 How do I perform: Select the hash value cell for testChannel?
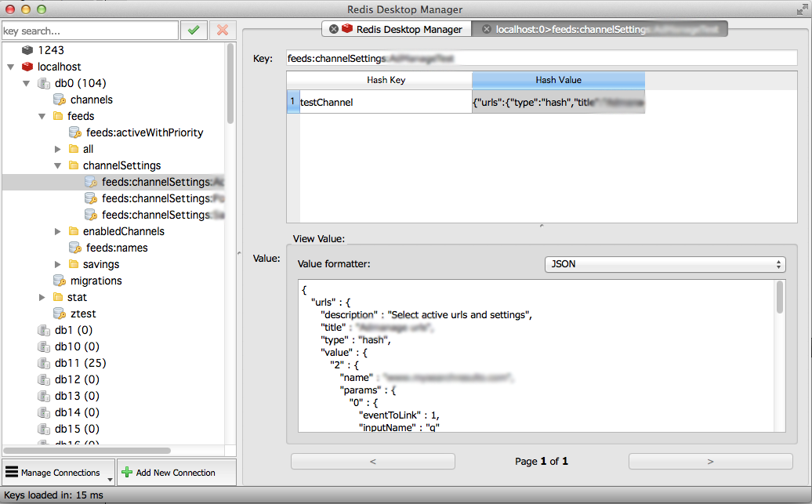click(558, 102)
